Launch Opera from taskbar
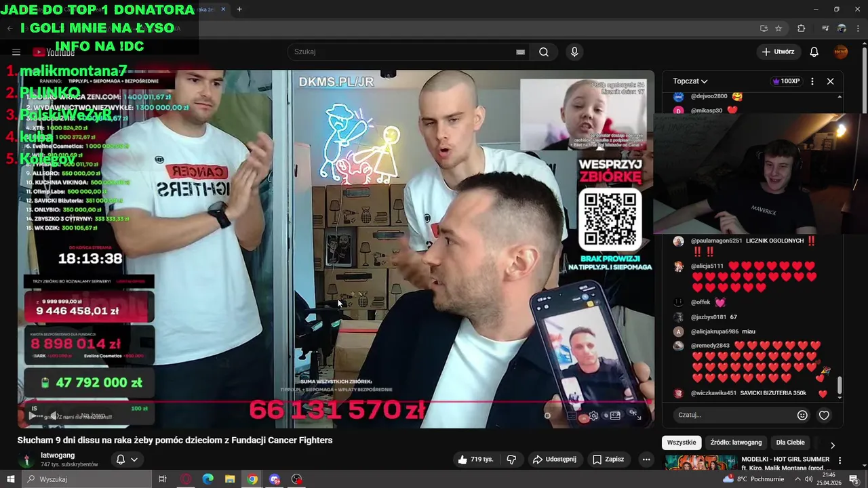 (x=185, y=479)
